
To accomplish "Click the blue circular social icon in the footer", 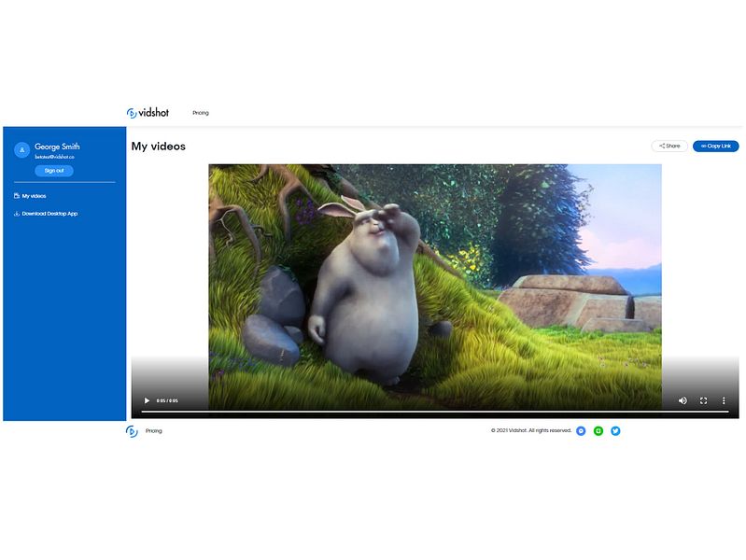I will pos(581,431).
